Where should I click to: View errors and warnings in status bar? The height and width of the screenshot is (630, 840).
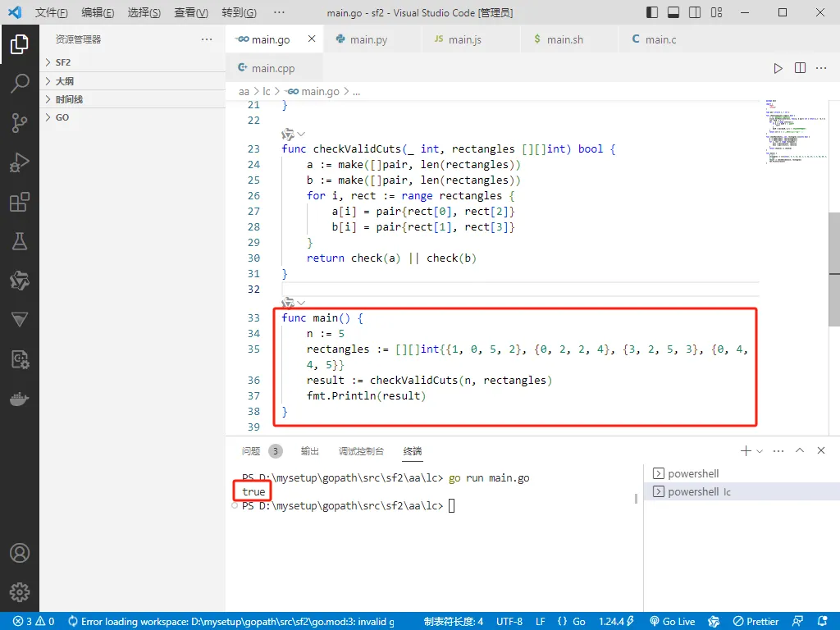pos(34,622)
